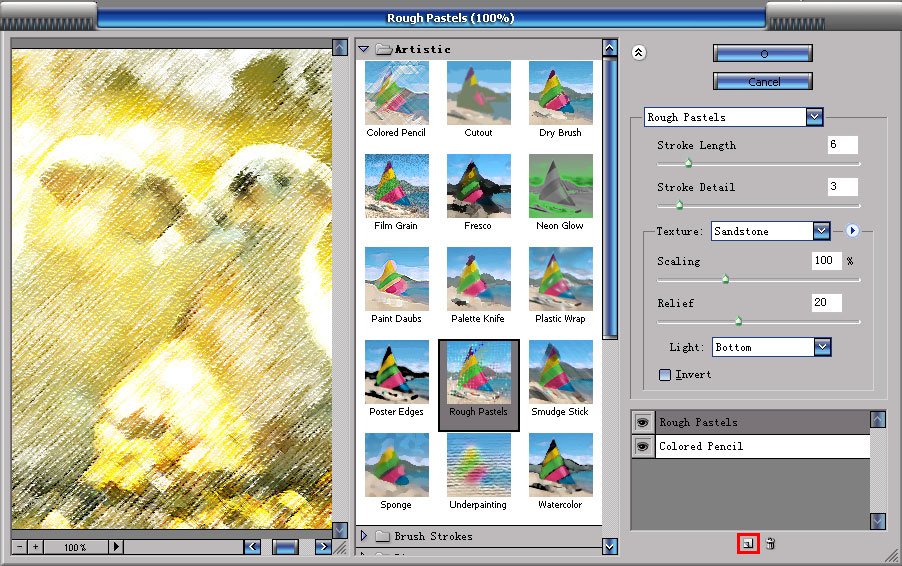Viewport: 902px width, 566px height.
Task: Click effect layers scroll up arrow
Action: [878, 419]
